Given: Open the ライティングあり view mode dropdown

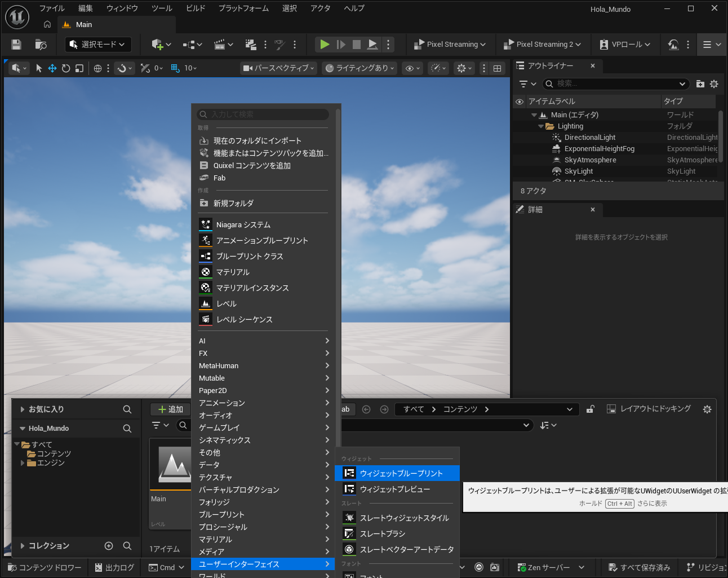Looking at the screenshot, I should tap(359, 68).
